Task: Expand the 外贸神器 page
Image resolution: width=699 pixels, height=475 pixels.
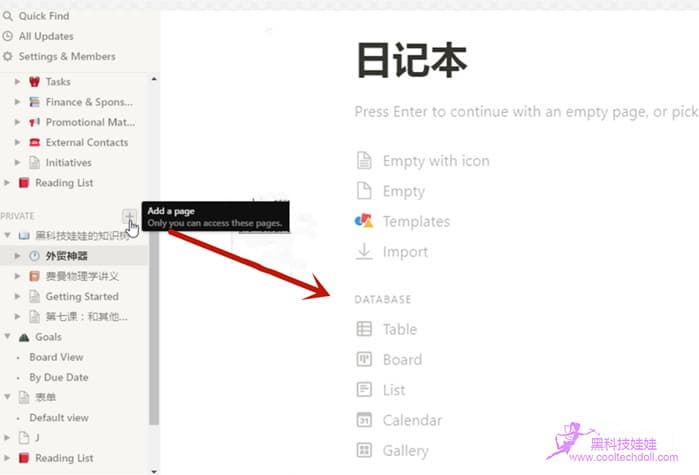Action: [17, 256]
